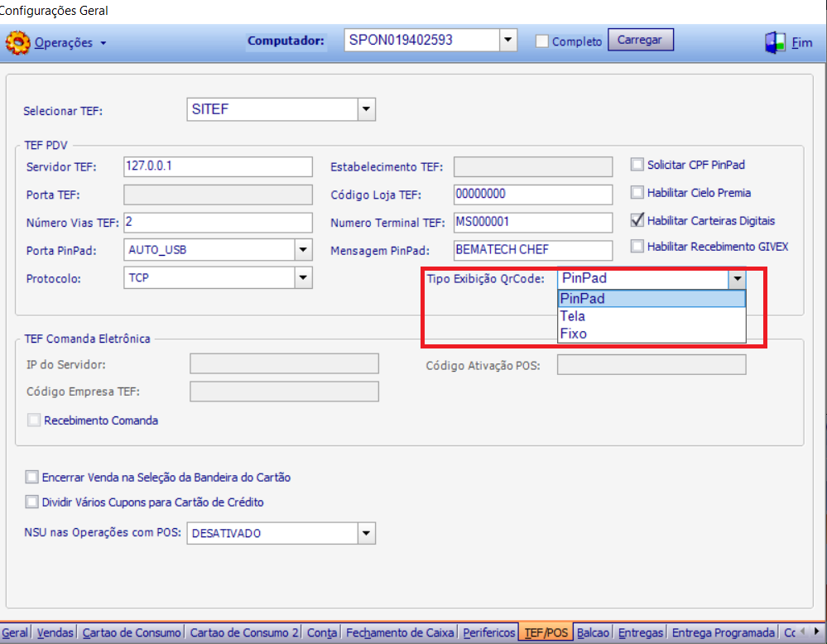The width and height of the screenshot is (827, 644).
Task: Switch to the Balcao tab
Action: coord(594,632)
